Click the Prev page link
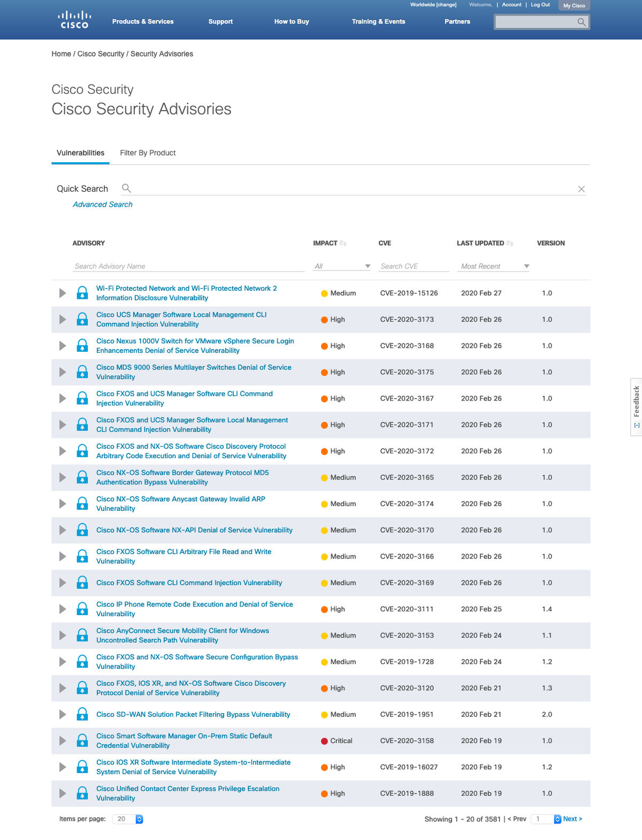The image size is (642, 840). click(x=517, y=819)
